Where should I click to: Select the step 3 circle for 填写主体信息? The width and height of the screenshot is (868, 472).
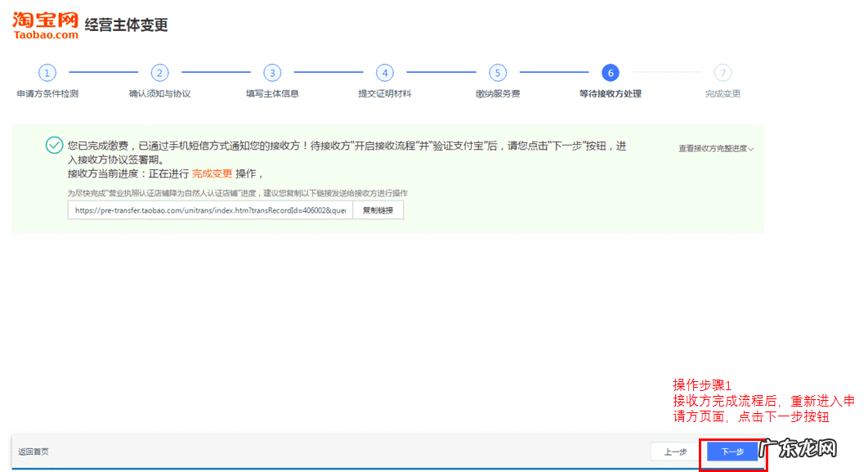coord(272,73)
